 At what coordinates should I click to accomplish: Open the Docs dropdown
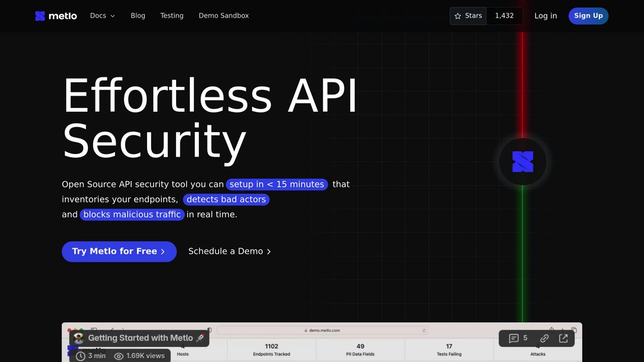[102, 16]
